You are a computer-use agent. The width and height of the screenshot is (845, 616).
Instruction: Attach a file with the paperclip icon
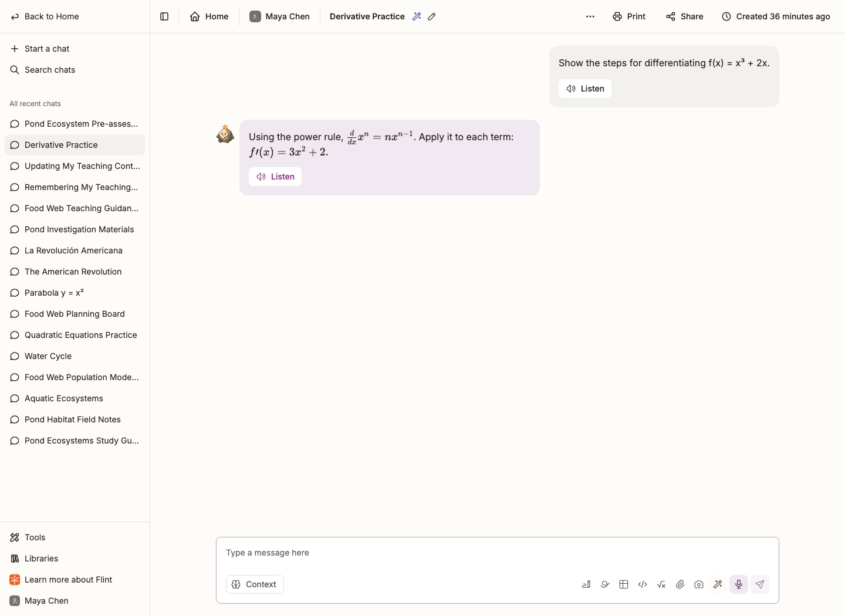pos(680,584)
